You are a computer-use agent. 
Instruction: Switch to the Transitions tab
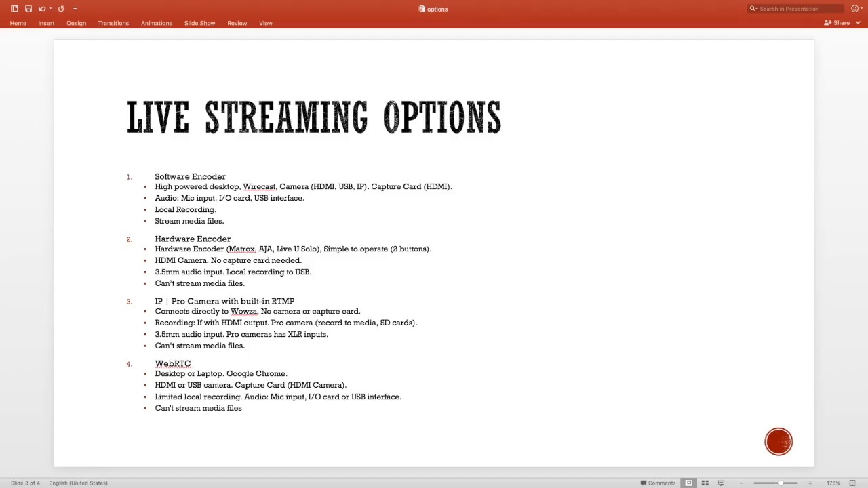coord(113,23)
